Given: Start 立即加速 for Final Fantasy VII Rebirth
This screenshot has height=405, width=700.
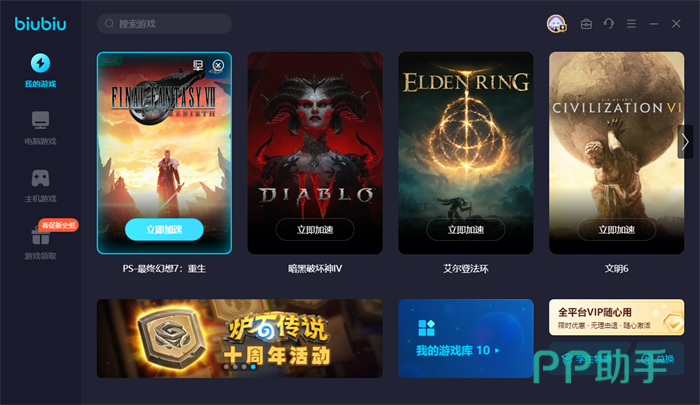Looking at the screenshot, I should 164,230.
